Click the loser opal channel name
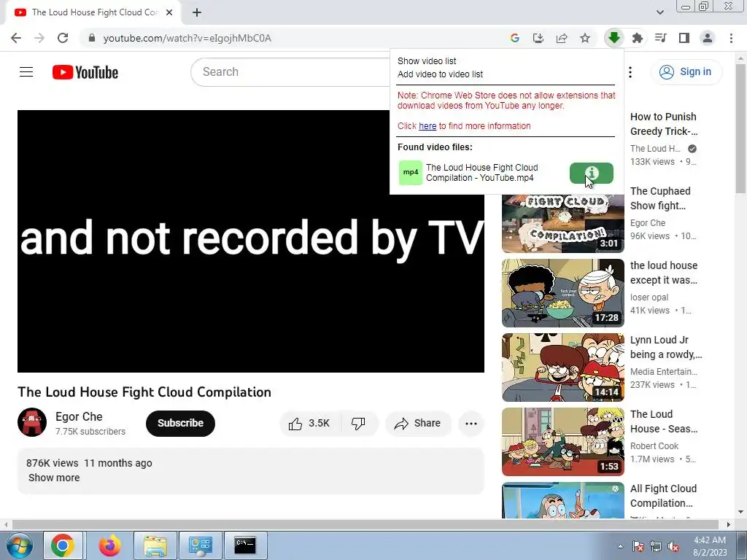Viewport: 747px width, 560px height. [x=649, y=297]
